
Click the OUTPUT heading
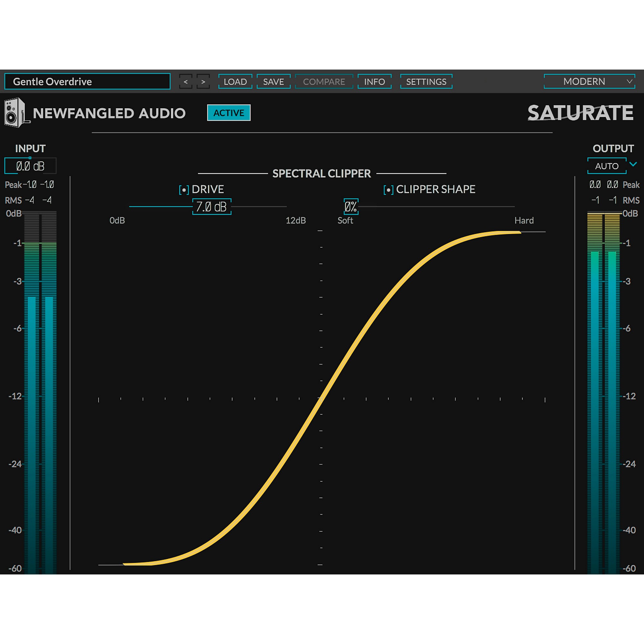pyautogui.click(x=613, y=148)
